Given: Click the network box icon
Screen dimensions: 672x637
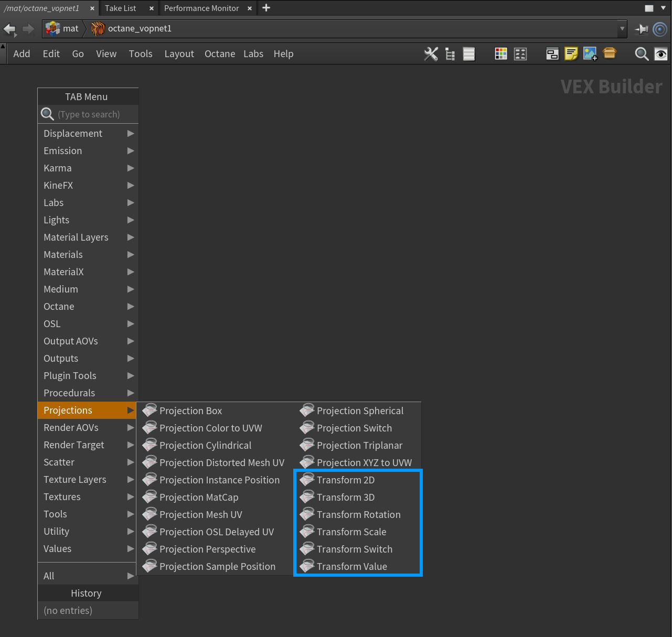Looking at the screenshot, I should (x=552, y=53).
